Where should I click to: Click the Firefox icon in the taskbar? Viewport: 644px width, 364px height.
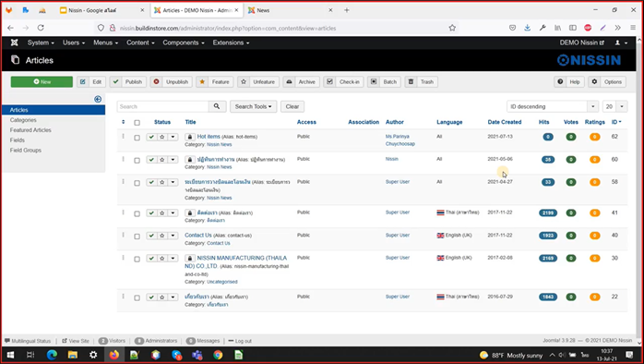pos(114,355)
